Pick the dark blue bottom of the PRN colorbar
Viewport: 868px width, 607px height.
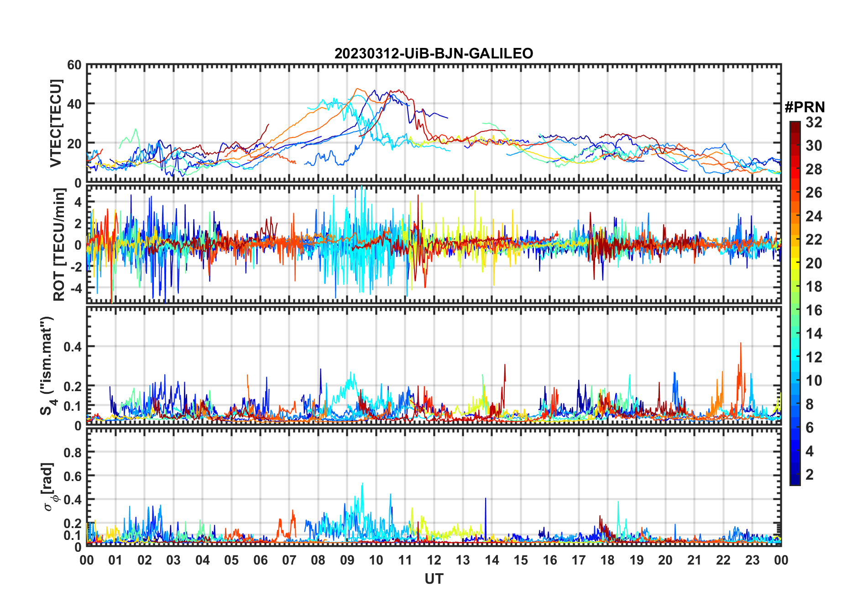tap(795, 479)
